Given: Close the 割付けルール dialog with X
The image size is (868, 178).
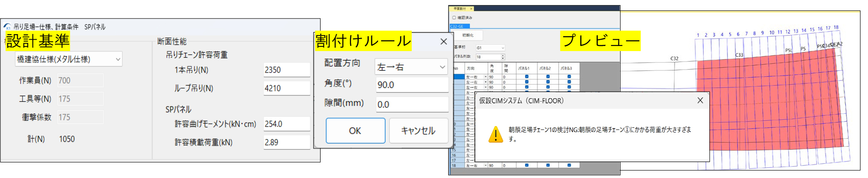Looking at the screenshot, I should click(x=443, y=41).
